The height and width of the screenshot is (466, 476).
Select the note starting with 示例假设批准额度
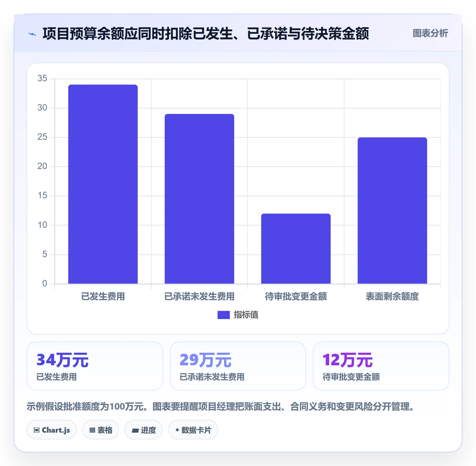220,407
